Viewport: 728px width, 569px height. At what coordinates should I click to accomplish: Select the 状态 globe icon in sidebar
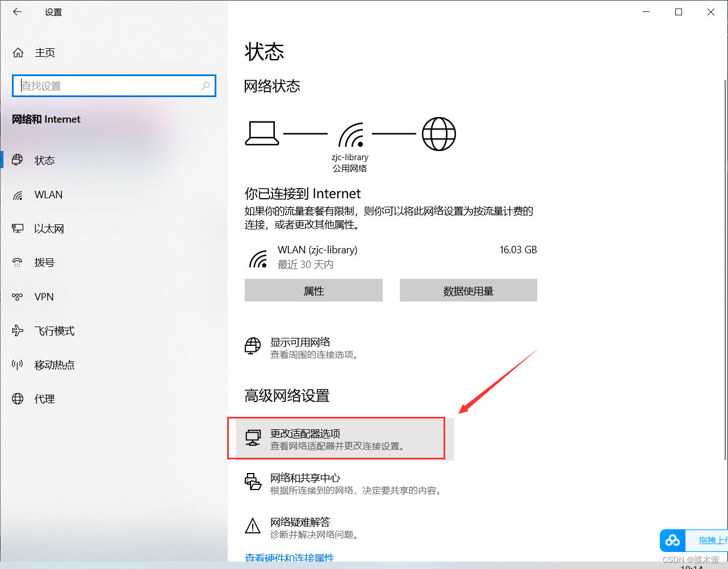pyautogui.click(x=18, y=160)
